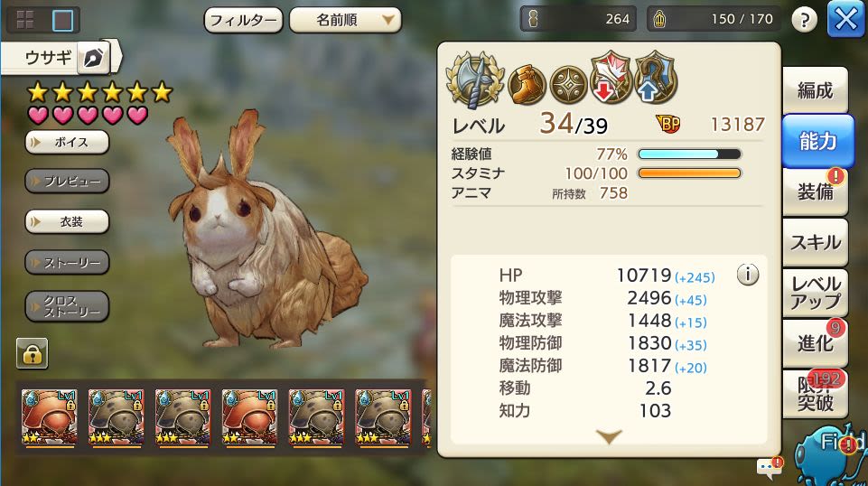Viewport: 868px width, 486px height.
Task: Click the blue up-arrow shield icon
Action: (656, 77)
